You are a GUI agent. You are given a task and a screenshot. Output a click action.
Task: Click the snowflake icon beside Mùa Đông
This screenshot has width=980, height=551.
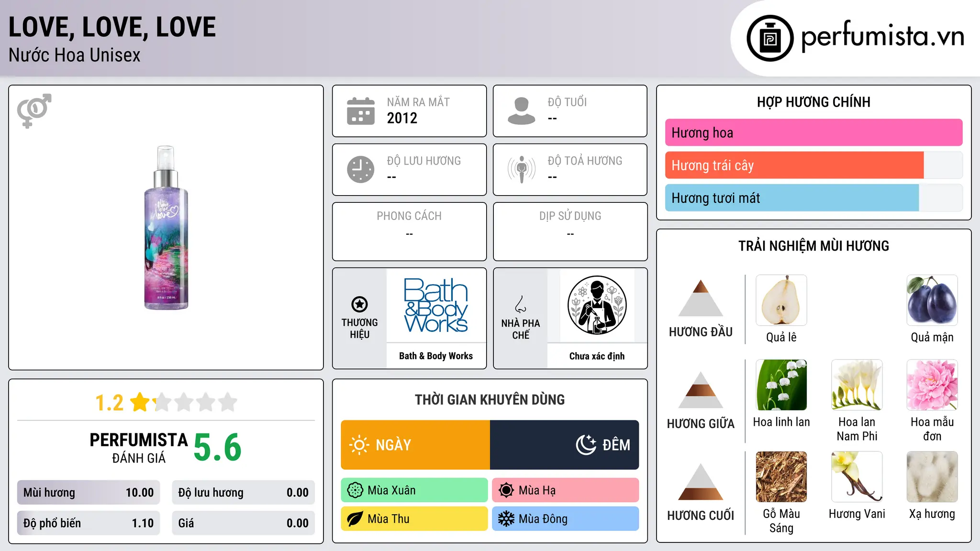pyautogui.click(x=506, y=519)
